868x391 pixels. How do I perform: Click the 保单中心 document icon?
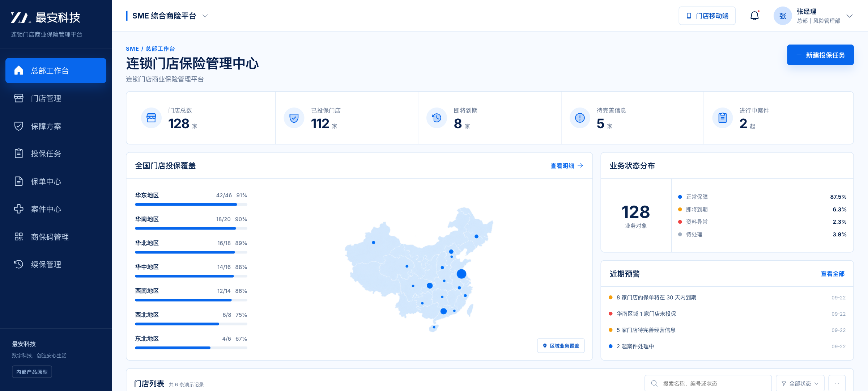click(19, 181)
